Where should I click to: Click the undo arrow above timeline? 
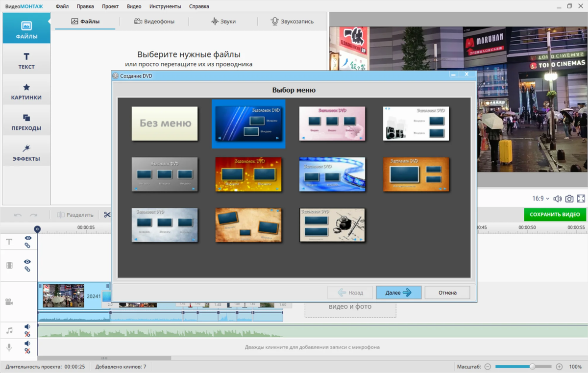pos(18,215)
